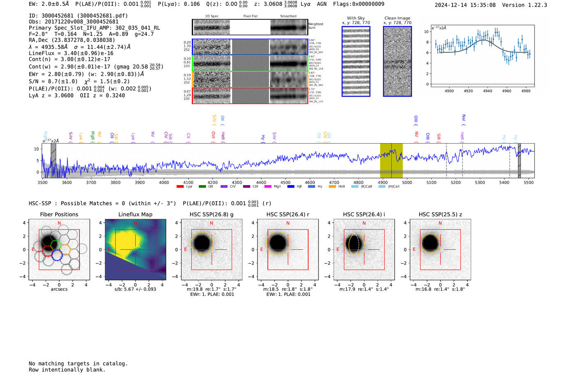Select the green-bordered 2D spectrum row
Image resolution: width=576 pixels, height=392 pixels.
tap(250, 63)
